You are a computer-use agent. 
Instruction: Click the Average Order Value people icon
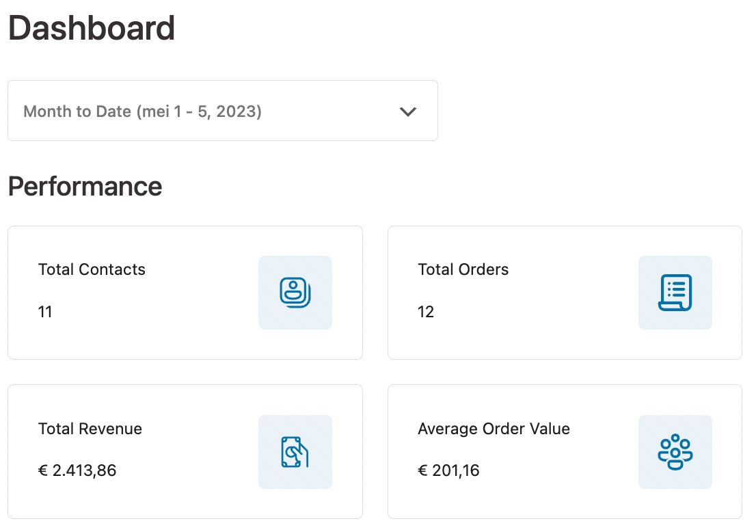[x=675, y=452]
